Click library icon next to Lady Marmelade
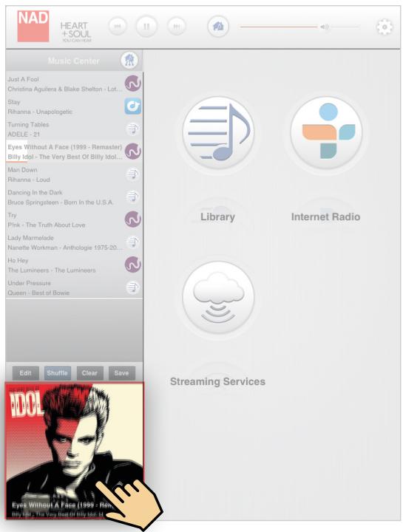Screen dimensions: 403x532 coord(132,242)
